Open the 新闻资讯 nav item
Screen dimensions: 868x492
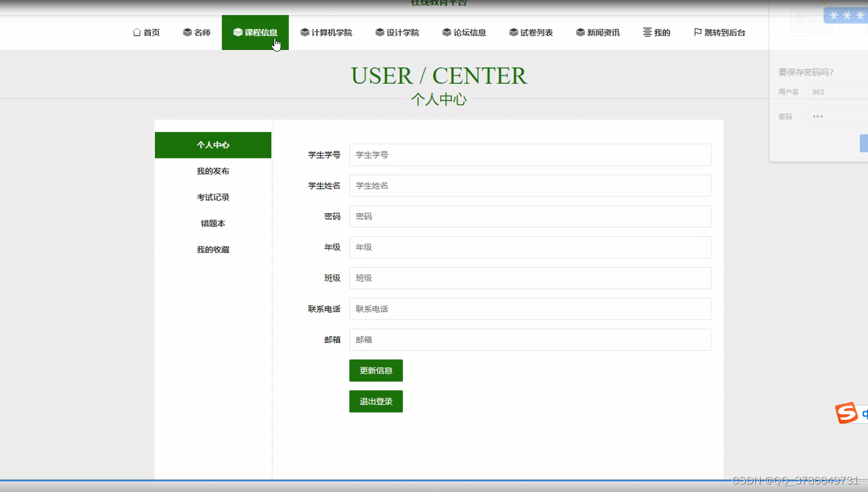[x=598, y=32]
